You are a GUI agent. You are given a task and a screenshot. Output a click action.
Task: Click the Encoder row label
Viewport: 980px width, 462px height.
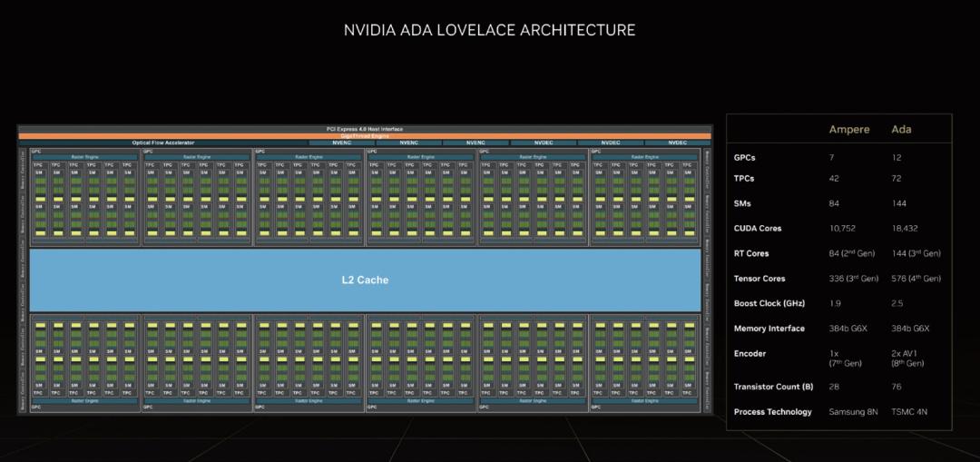click(x=749, y=353)
